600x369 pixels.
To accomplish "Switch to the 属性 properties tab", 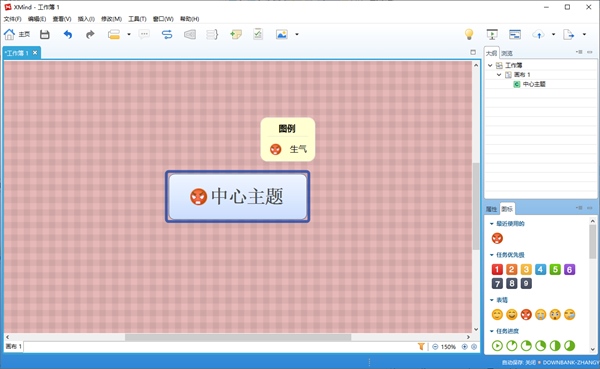I will [491, 209].
